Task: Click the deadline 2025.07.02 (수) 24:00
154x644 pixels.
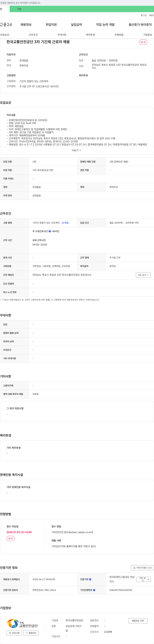Action: tap(19, 532)
